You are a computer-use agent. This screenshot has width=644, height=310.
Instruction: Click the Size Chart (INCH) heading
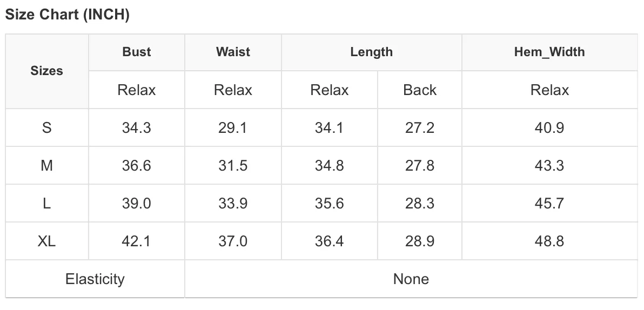[x=68, y=15]
